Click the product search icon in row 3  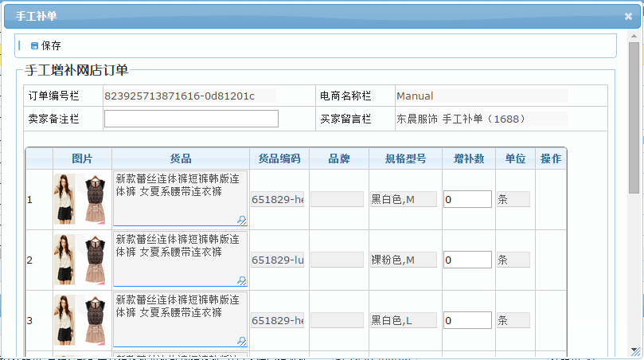point(241,341)
